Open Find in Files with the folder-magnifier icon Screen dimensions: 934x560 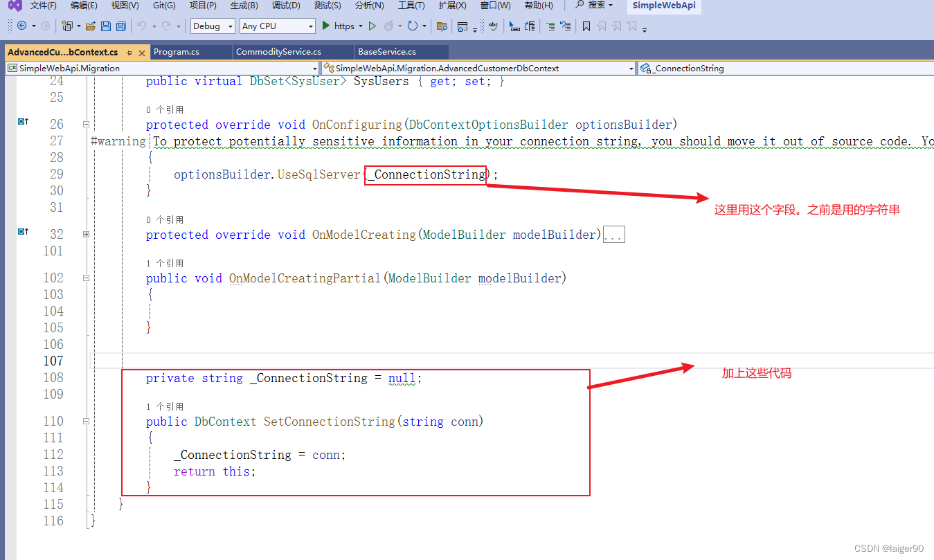[x=443, y=26]
